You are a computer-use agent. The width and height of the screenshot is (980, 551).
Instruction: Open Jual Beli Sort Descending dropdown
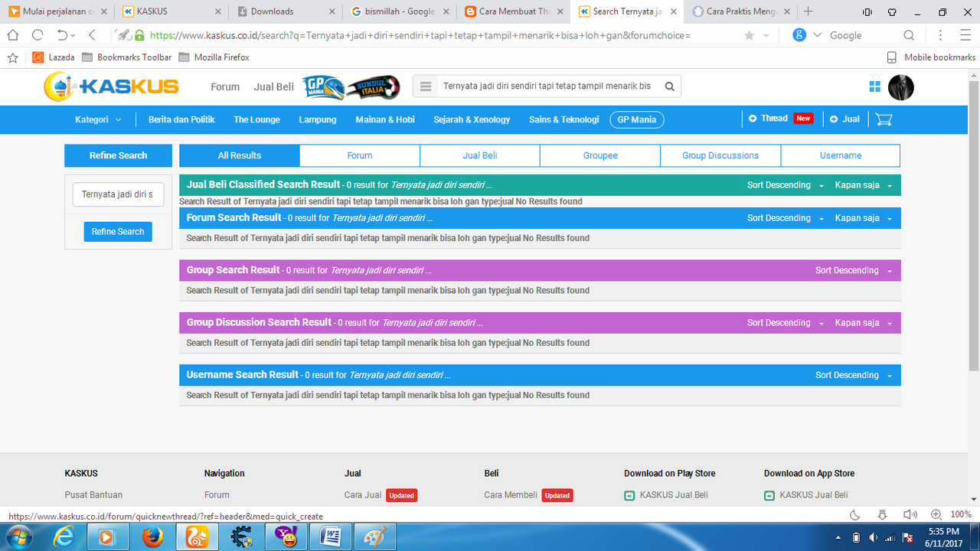[x=786, y=185]
